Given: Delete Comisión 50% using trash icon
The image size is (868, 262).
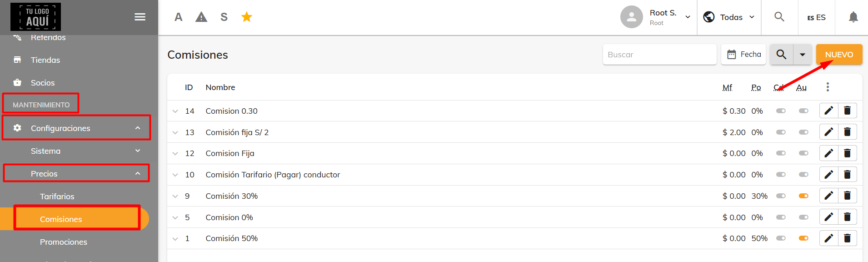Looking at the screenshot, I should [x=848, y=238].
